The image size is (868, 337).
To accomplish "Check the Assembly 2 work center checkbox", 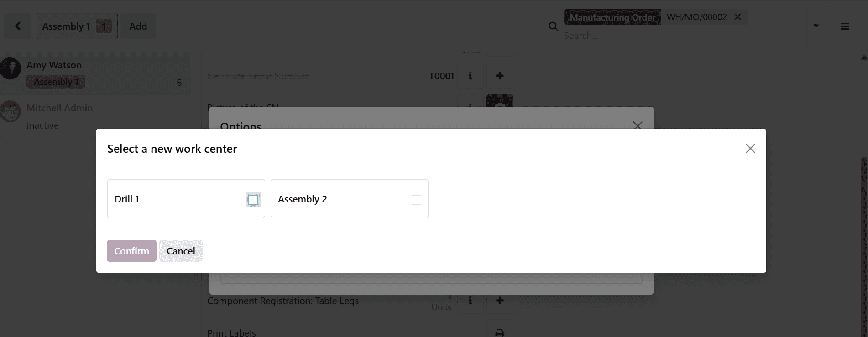I will (416, 199).
